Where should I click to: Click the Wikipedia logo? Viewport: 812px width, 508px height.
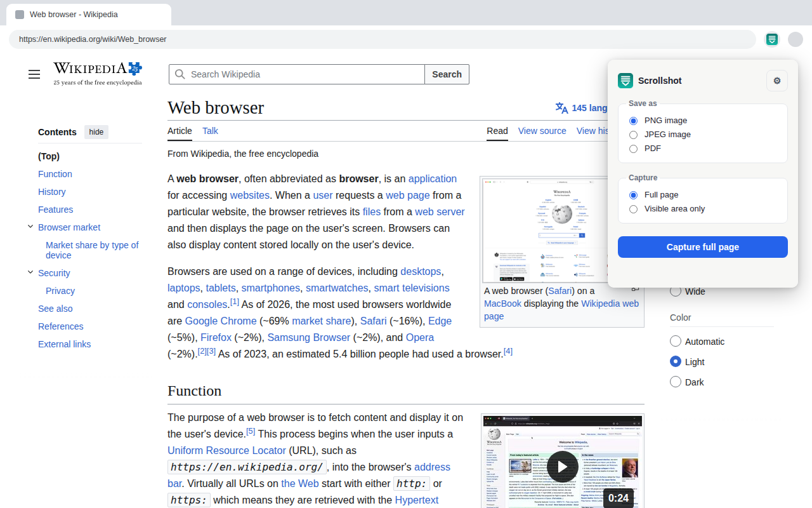point(98,74)
